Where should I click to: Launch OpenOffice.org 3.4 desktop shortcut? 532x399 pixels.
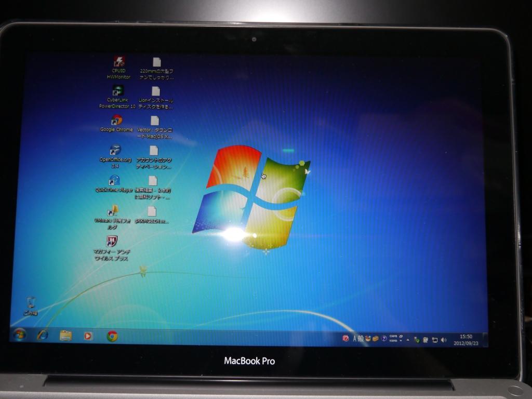(115, 156)
